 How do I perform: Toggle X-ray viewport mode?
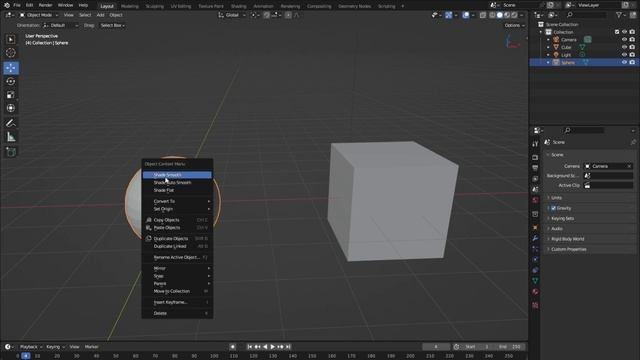[x=483, y=15]
